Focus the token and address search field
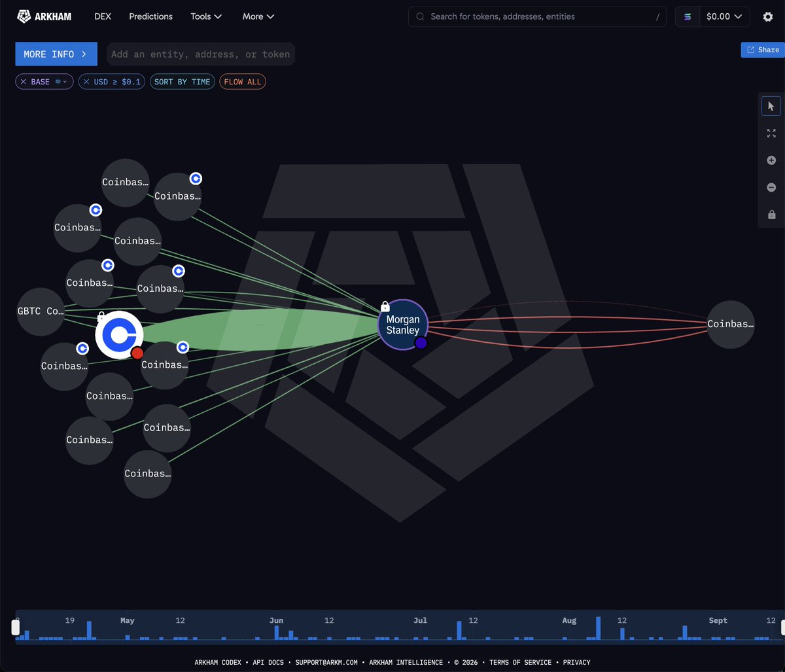 [538, 17]
